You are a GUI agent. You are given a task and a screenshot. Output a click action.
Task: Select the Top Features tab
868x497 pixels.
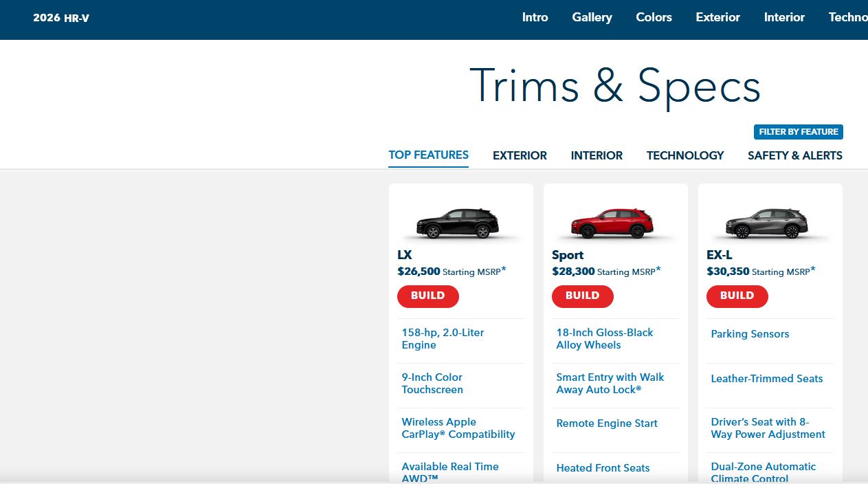click(x=428, y=155)
